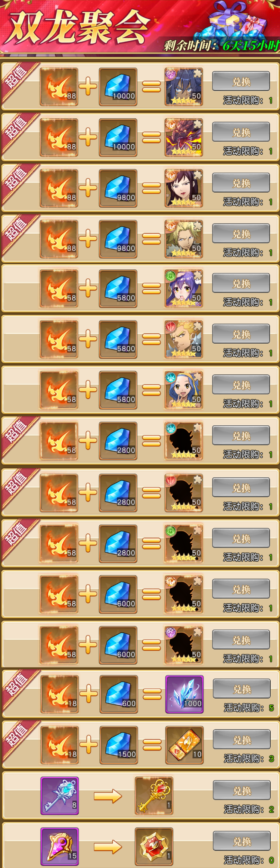Click the 双龙聚会 event title banner
Viewport: 280px width, 868px height.
pos(79,27)
